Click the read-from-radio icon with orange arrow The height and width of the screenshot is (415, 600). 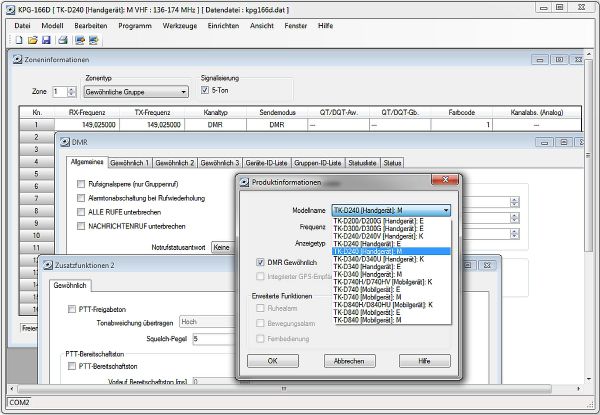click(x=80, y=40)
